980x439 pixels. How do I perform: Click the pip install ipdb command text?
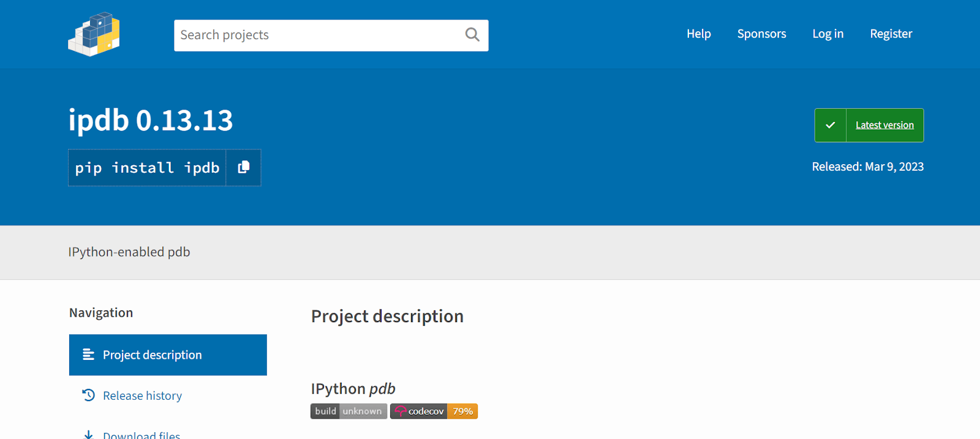pos(147,167)
